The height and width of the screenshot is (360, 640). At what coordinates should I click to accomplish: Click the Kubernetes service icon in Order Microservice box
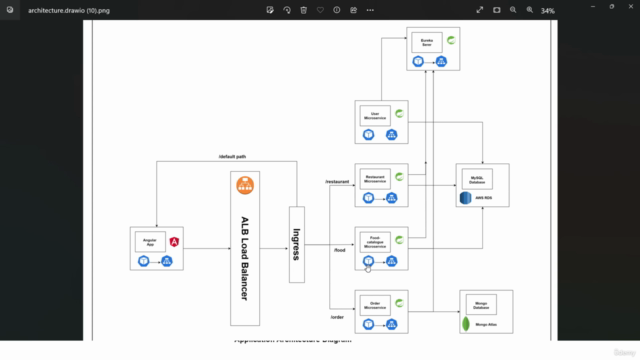pyautogui.click(x=391, y=324)
